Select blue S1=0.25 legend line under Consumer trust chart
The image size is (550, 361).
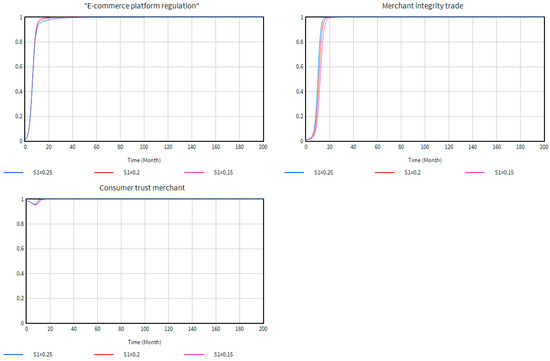tap(13, 354)
